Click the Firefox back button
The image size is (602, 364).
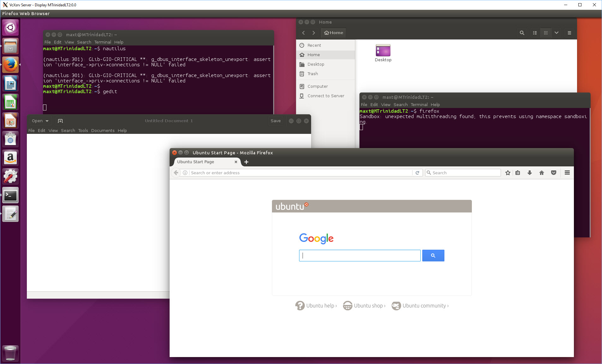pyautogui.click(x=176, y=173)
